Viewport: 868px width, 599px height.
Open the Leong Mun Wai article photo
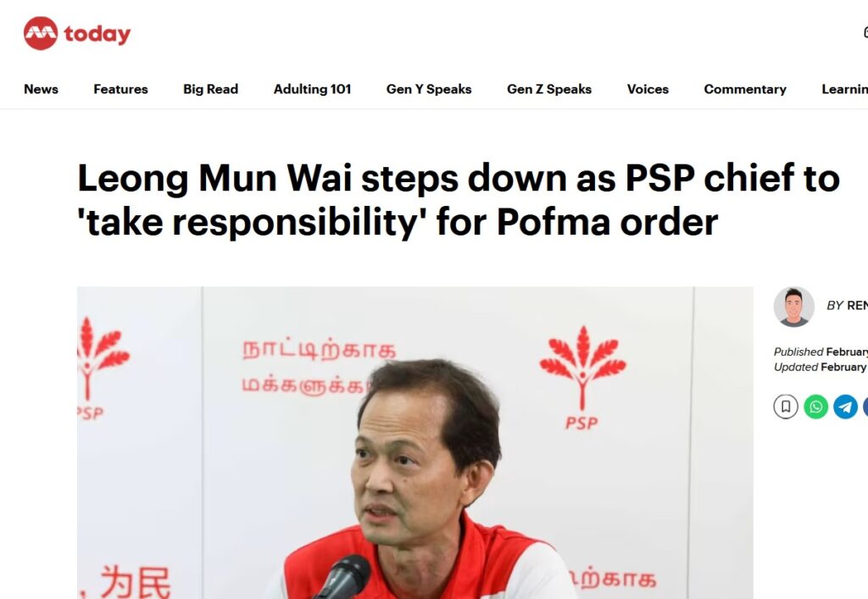pos(415,442)
